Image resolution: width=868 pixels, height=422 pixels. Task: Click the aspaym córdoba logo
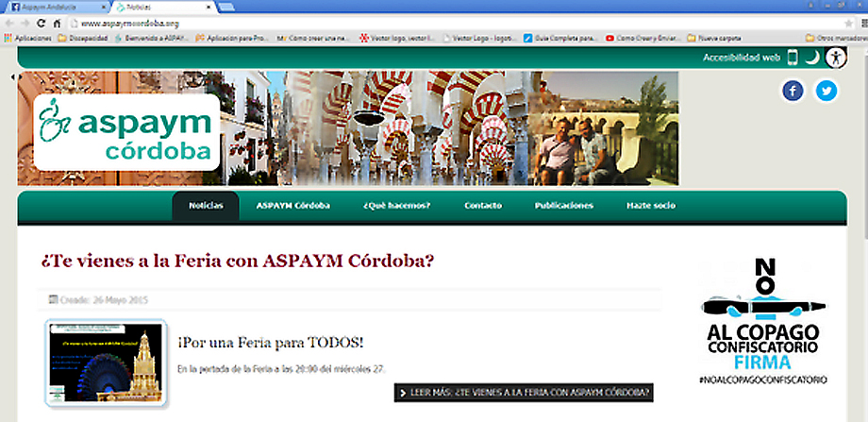point(126,132)
